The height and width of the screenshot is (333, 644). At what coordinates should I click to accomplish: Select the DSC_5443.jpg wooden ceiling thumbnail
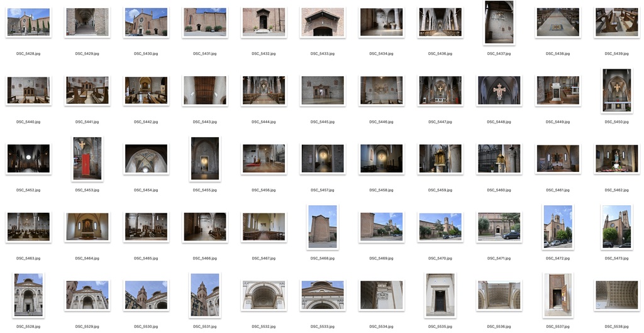205,91
